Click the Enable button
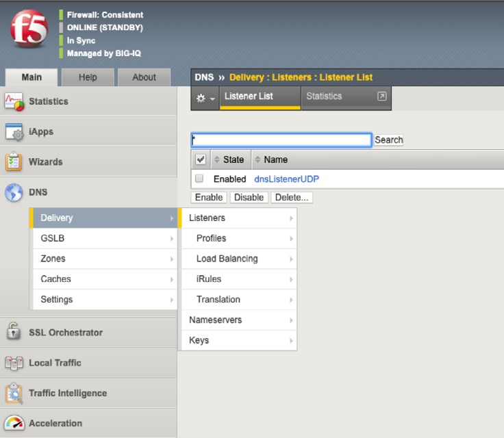The image size is (504, 438). pyautogui.click(x=209, y=197)
